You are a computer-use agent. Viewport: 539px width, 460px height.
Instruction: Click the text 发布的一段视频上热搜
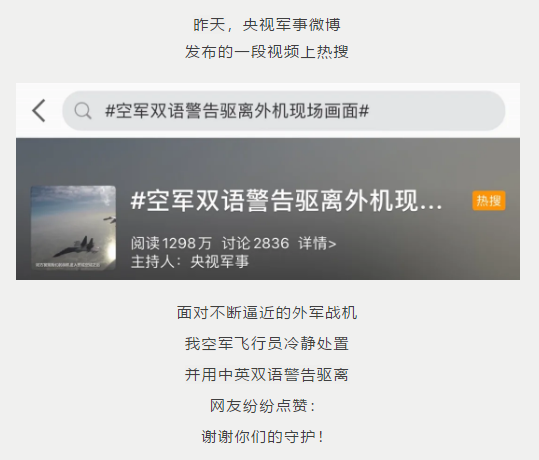267,52
